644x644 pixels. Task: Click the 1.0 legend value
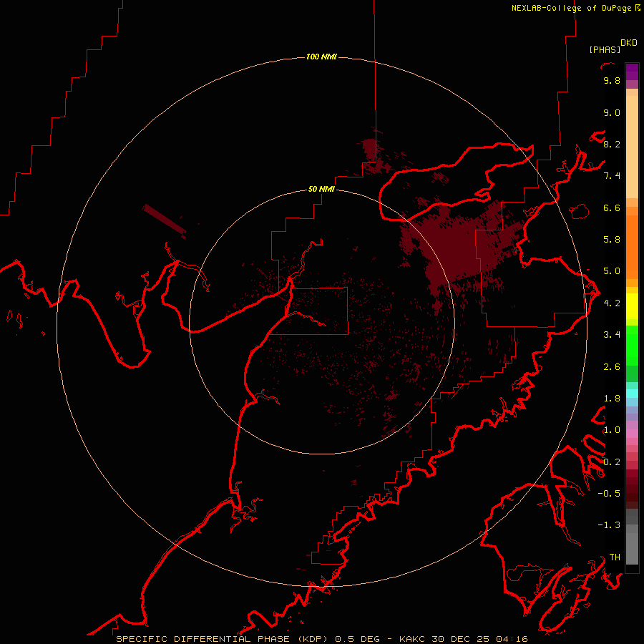(x=612, y=430)
